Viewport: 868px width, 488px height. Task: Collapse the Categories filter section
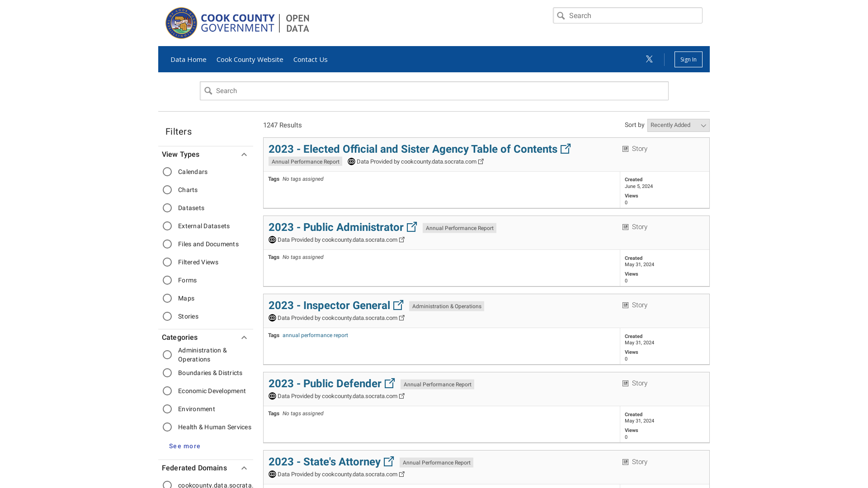244,338
